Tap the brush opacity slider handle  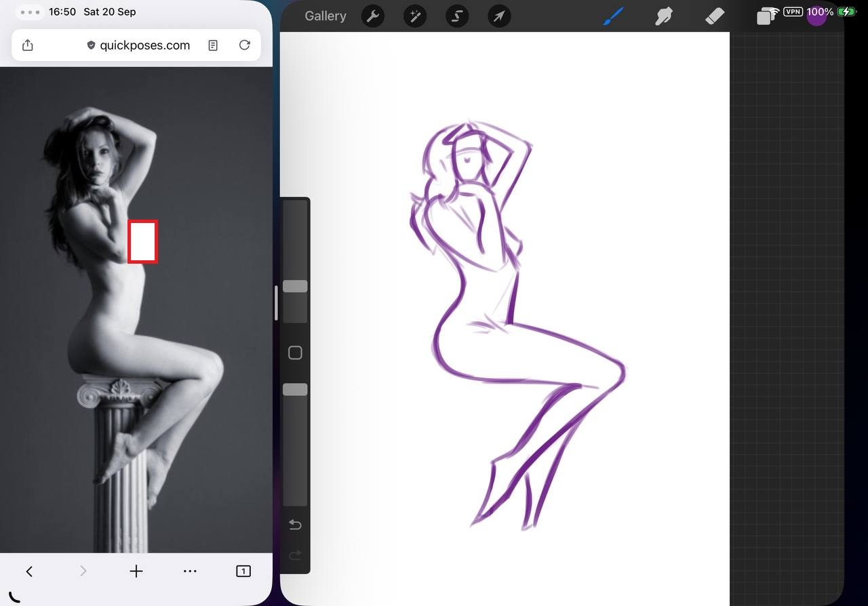click(x=295, y=390)
